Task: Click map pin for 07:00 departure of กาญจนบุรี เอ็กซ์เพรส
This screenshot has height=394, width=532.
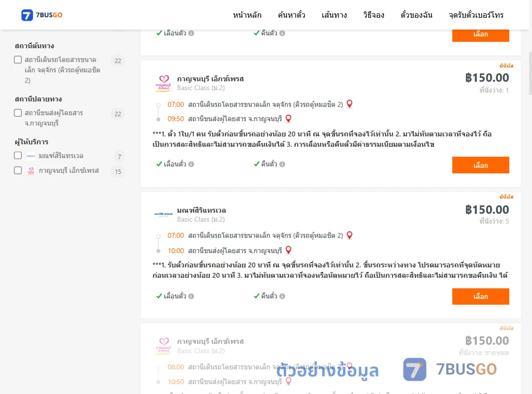Action: [349, 104]
